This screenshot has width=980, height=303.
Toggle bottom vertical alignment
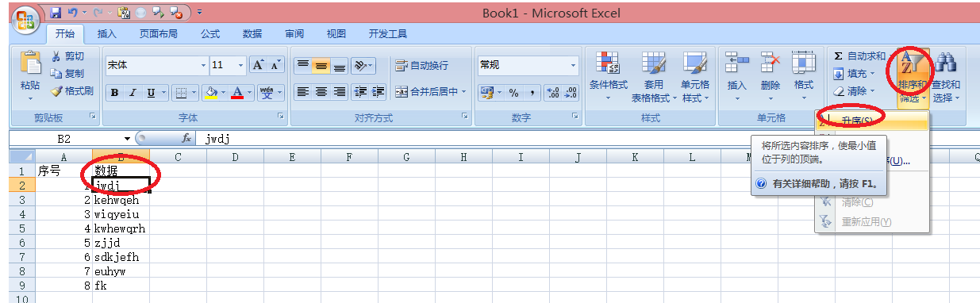(x=339, y=65)
